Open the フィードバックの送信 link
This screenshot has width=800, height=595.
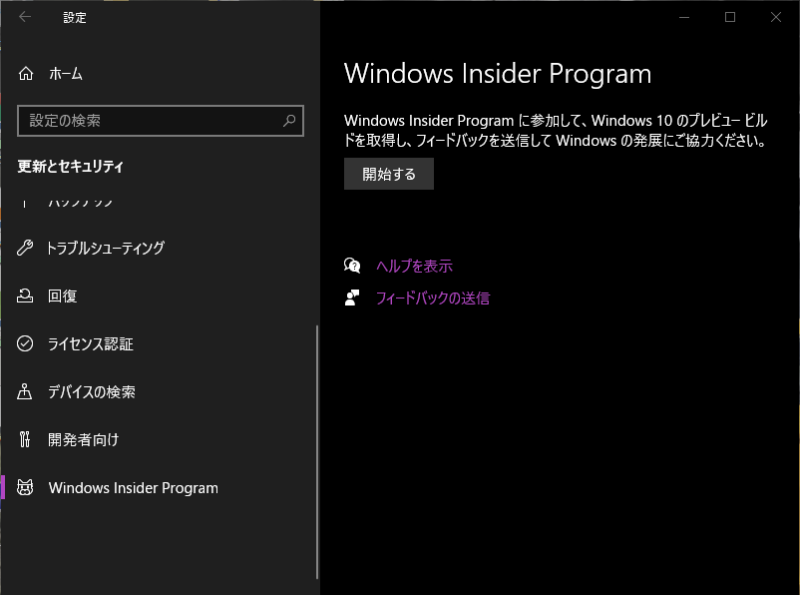click(x=433, y=298)
